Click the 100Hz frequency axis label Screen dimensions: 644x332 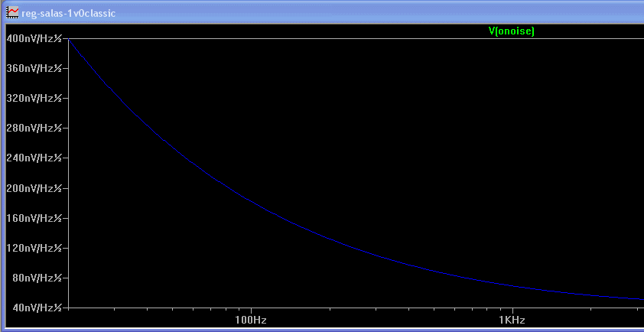coord(252,321)
